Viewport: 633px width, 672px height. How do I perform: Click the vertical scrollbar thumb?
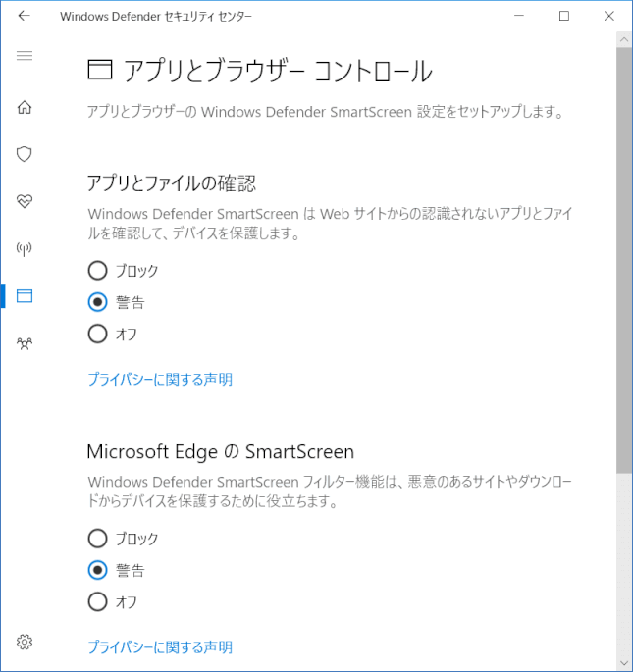coord(624,260)
